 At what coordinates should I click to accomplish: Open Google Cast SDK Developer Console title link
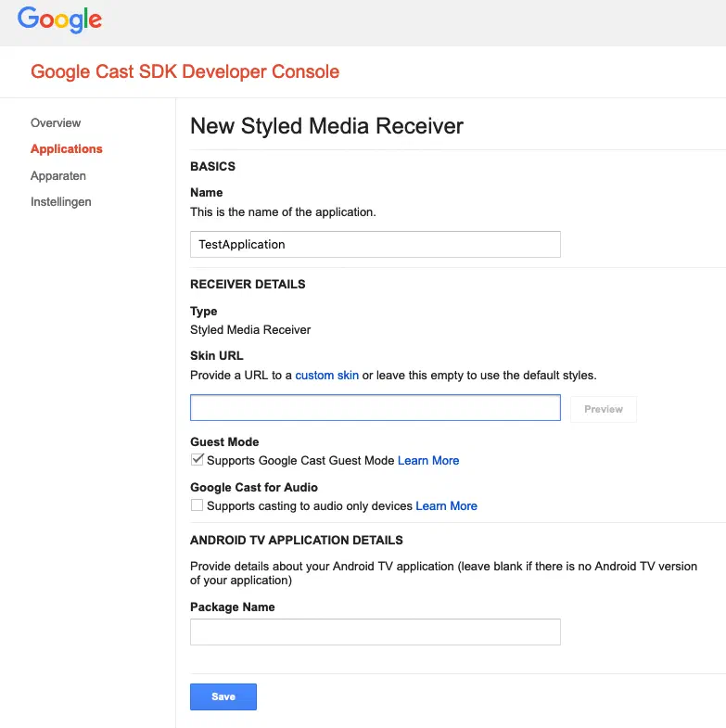click(185, 71)
